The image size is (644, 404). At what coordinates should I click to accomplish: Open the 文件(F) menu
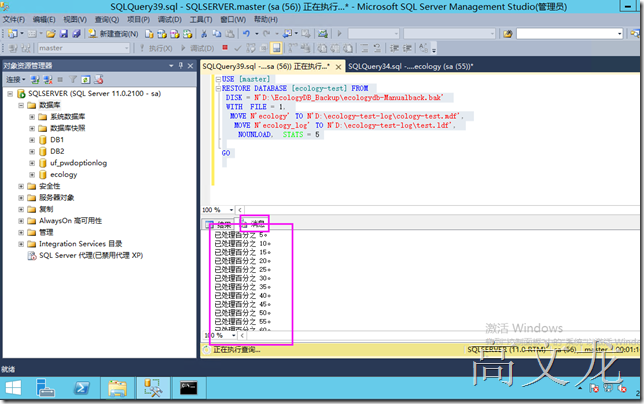tap(14, 19)
